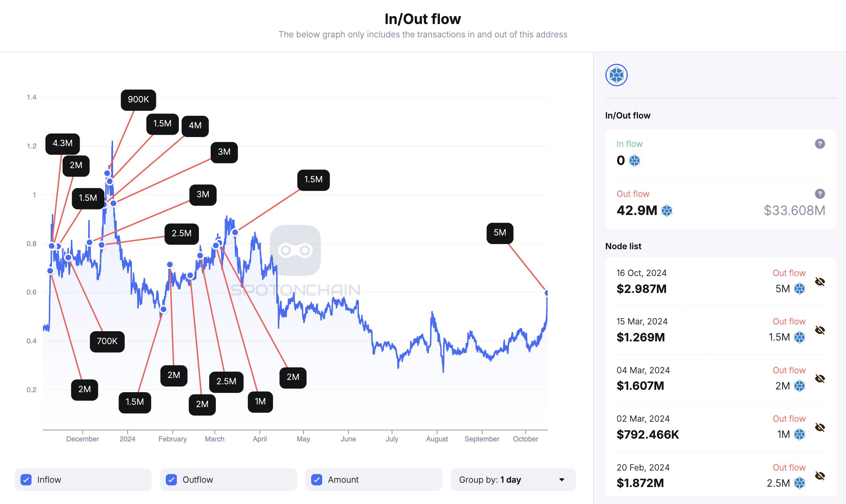Select the 900K label on the chart
The image size is (846, 504).
click(138, 100)
